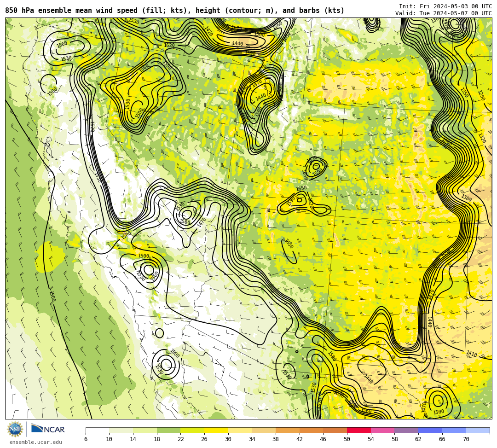Click the colorbar tick label 54
Screen dimensions: 497x448
(x=371, y=439)
